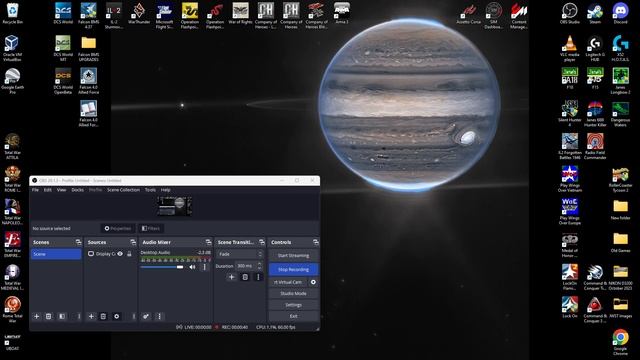Image resolution: width=640 pixels, height=360 pixels.
Task: Click the Filters button in source toolbar
Action: (151, 229)
